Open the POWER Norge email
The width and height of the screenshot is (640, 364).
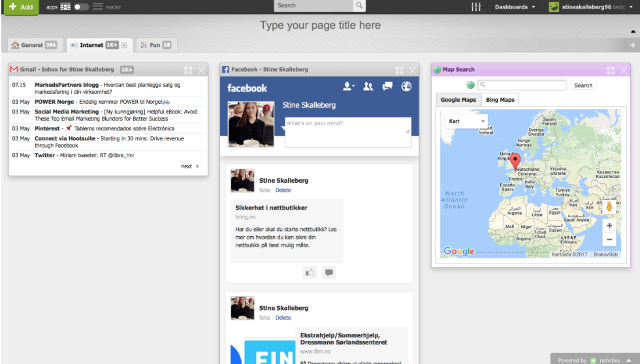[x=108, y=102]
